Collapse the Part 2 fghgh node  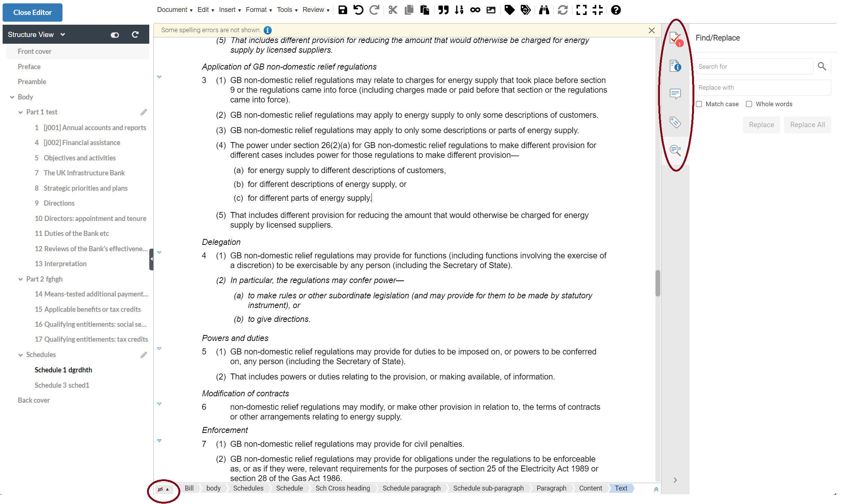pos(21,279)
